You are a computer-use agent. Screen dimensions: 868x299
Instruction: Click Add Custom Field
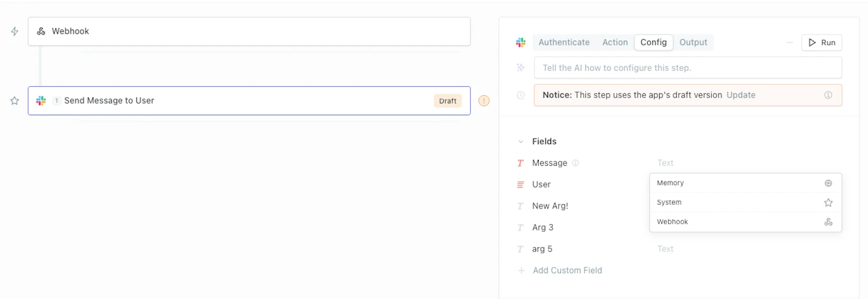click(567, 270)
